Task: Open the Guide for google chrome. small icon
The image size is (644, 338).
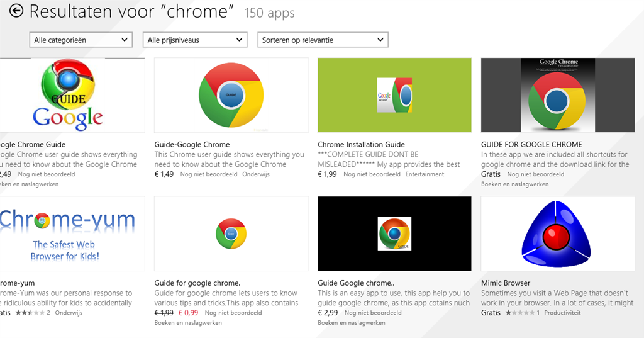Action: tap(231, 234)
